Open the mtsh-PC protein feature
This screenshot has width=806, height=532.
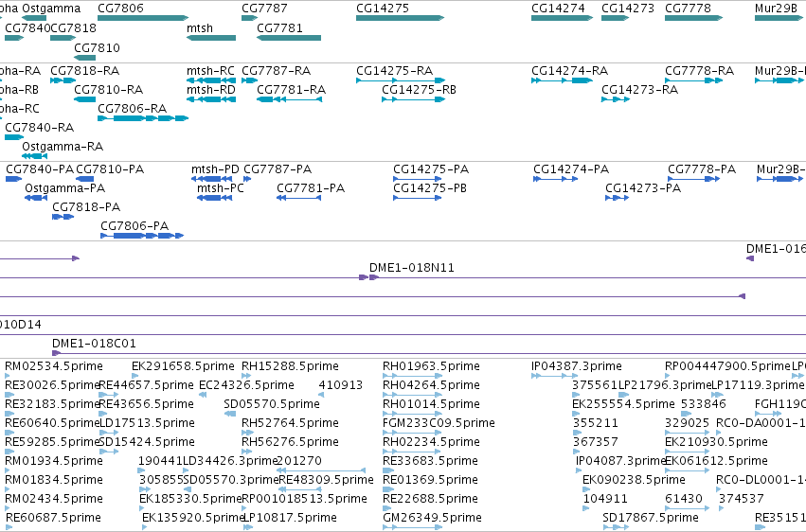coord(214,198)
